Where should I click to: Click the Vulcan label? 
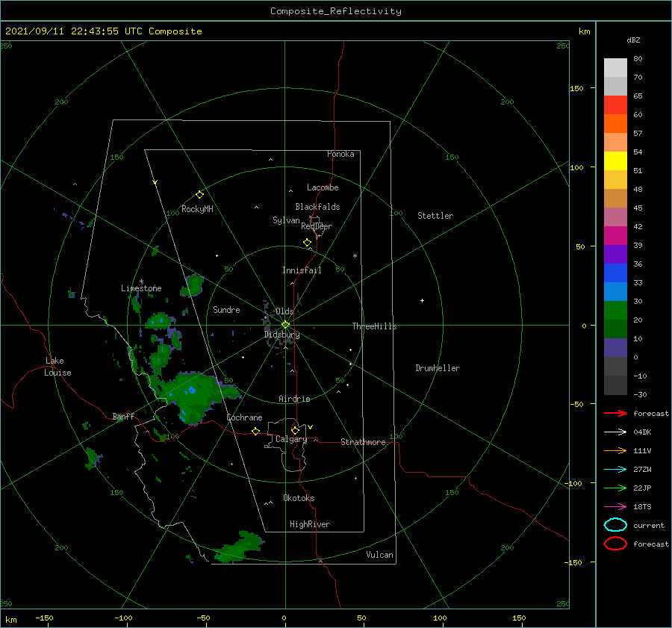[379, 555]
